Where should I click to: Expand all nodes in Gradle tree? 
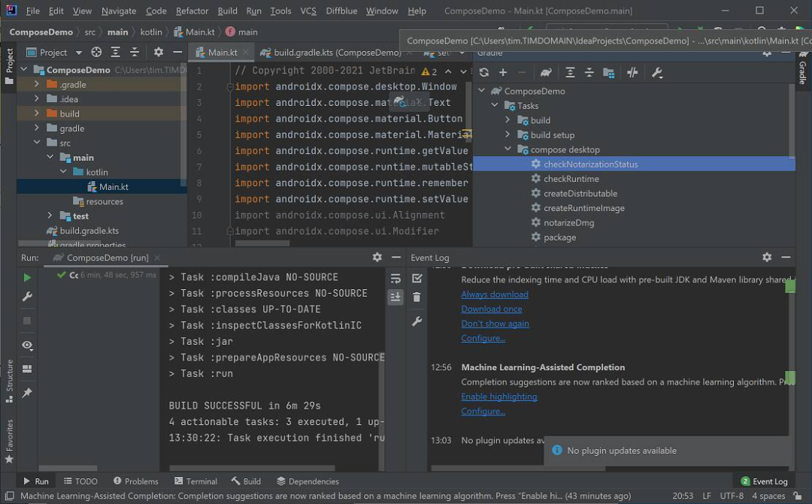(x=571, y=72)
